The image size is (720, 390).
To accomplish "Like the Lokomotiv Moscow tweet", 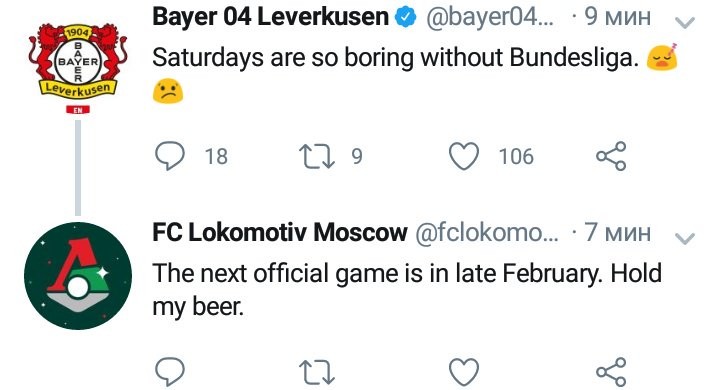I will coord(464,372).
